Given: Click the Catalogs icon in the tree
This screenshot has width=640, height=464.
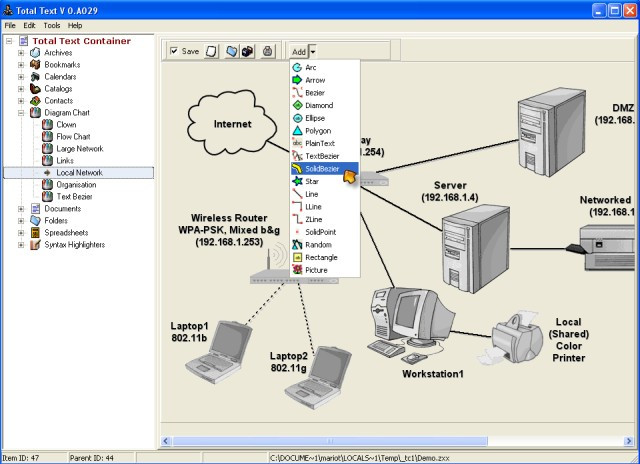Looking at the screenshot, I should [35, 89].
